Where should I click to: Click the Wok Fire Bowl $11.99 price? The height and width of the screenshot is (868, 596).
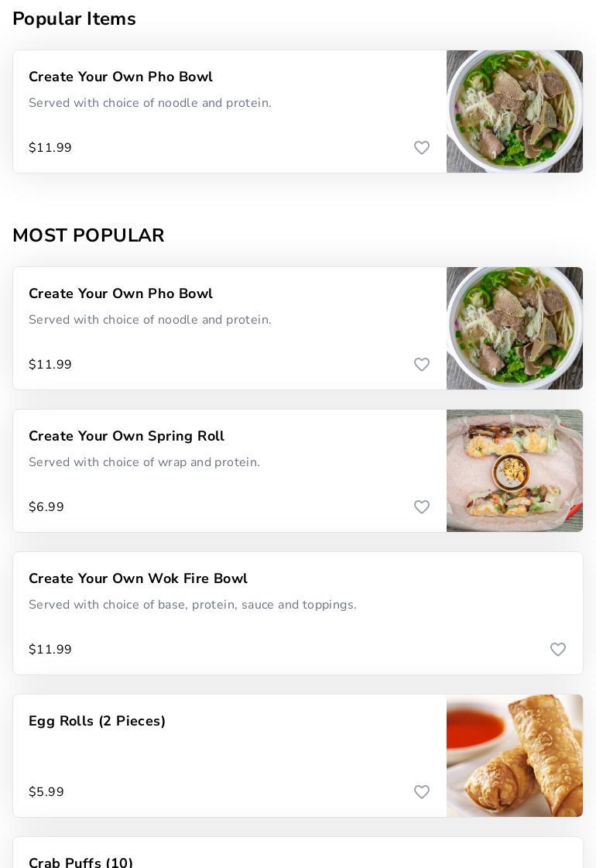tap(50, 650)
